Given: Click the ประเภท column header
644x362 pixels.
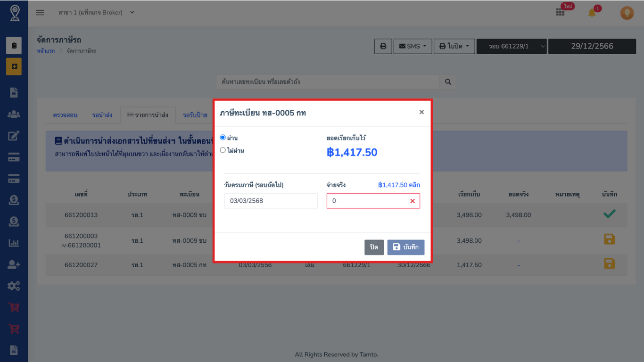Looking at the screenshot, I should pos(137,194).
